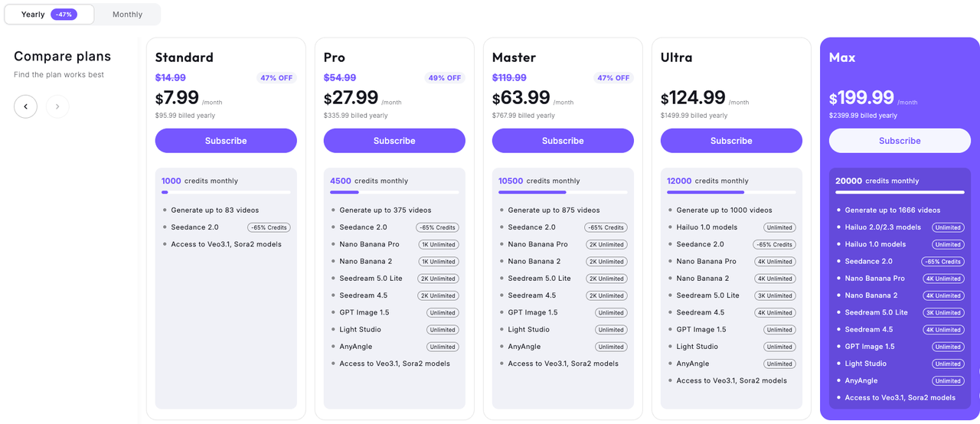Screen dimensions: 980x424
Task: Click Standard plan Seedance -65% Credits badge
Action: coord(269,227)
